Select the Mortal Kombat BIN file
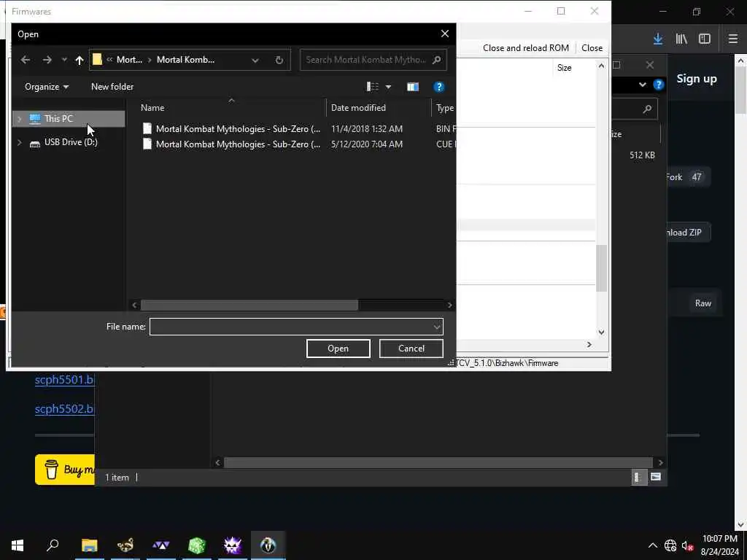The image size is (747, 560). tap(239, 128)
